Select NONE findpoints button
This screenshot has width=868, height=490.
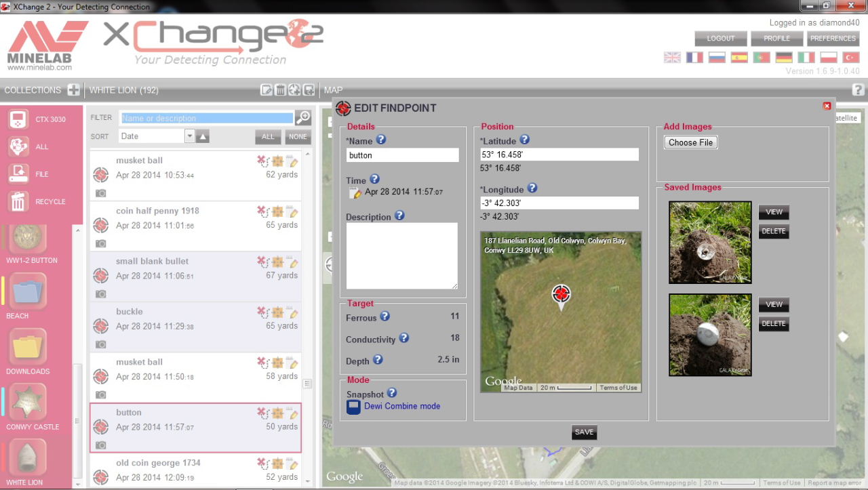[298, 137]
